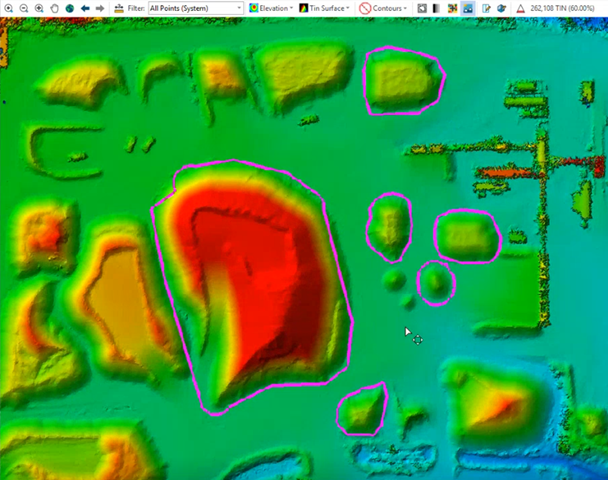Go to previous view with back arrow

[85, 8]
